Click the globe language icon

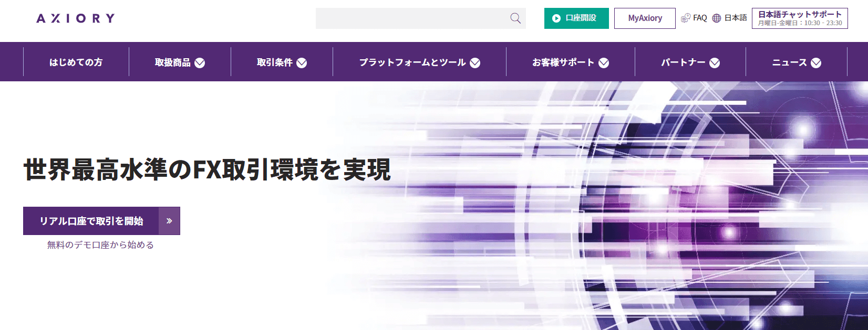pyautogui.click(x=717, y=18)
